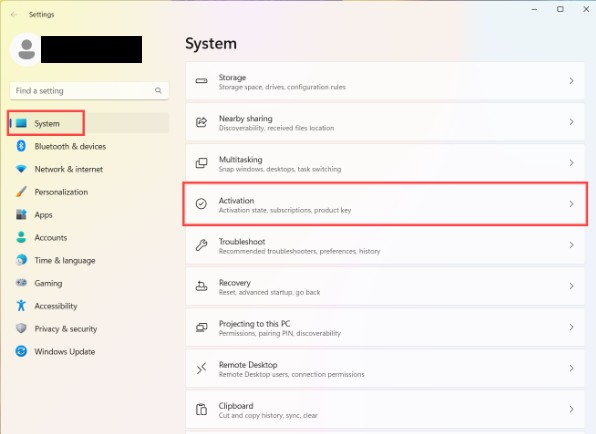The width and height of the screenshot is (596, 434).
Task: Click the Wi-Fi network icon in sidebar
Action: point(21,169)
